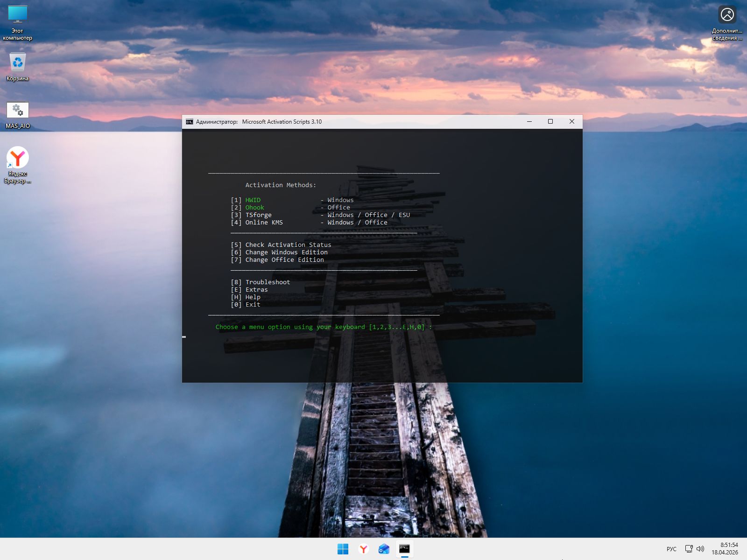Open the console window system menu icon

[189, 122]
